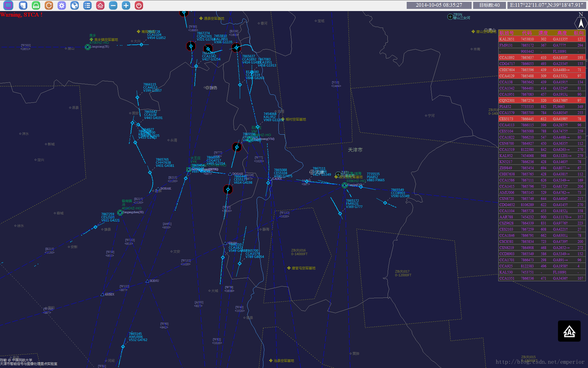Click the 代码 column header
The image size is (588, 368).
527,33
